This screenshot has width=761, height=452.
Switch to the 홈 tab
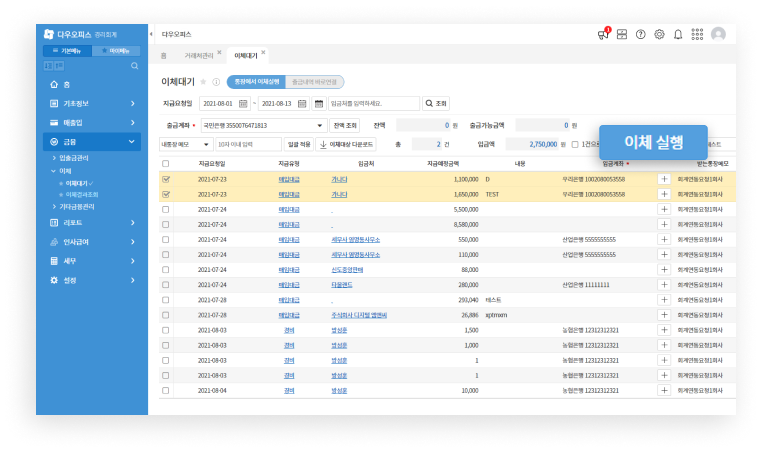point(164,56)
